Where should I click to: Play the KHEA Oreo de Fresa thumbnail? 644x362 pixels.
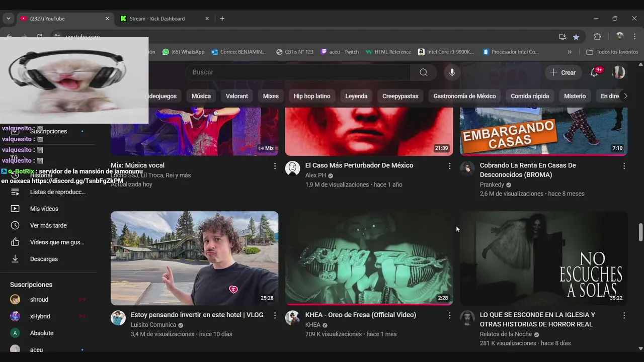point(369,258)
